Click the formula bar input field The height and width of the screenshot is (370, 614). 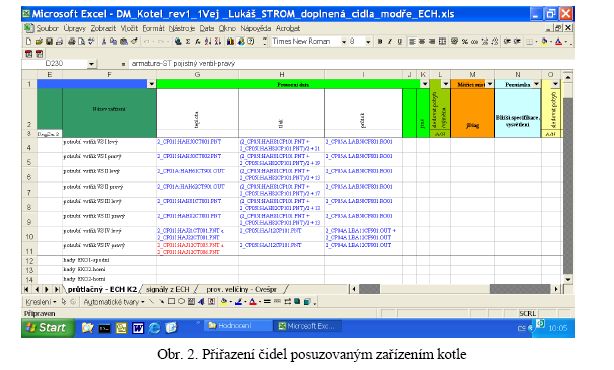point(350,63)
